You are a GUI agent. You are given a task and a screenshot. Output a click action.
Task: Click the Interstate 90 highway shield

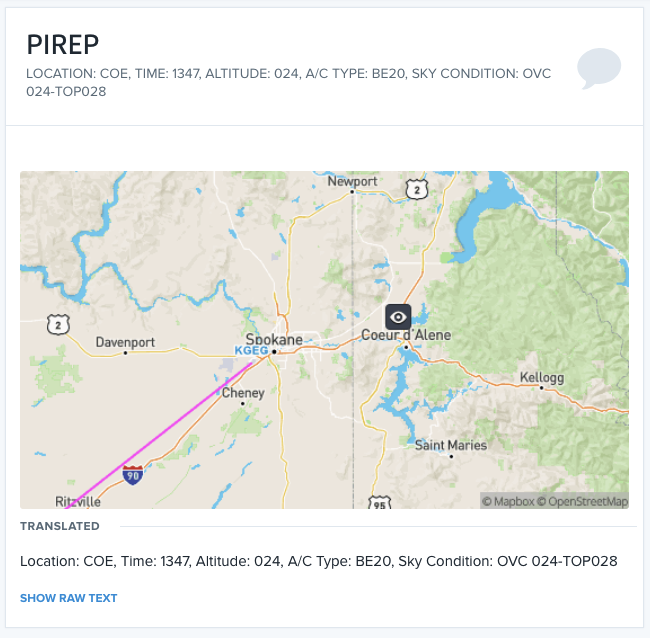point(133,475)
